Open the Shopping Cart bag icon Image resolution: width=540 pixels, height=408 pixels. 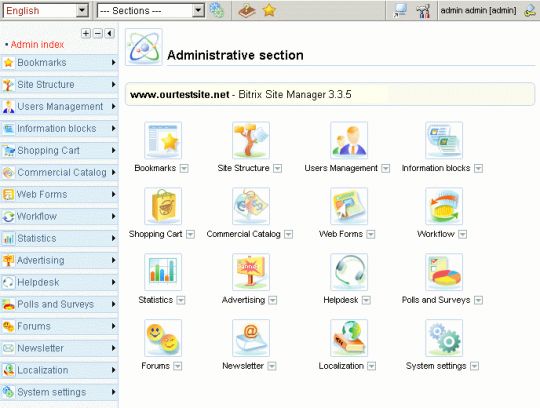[163, 206]
